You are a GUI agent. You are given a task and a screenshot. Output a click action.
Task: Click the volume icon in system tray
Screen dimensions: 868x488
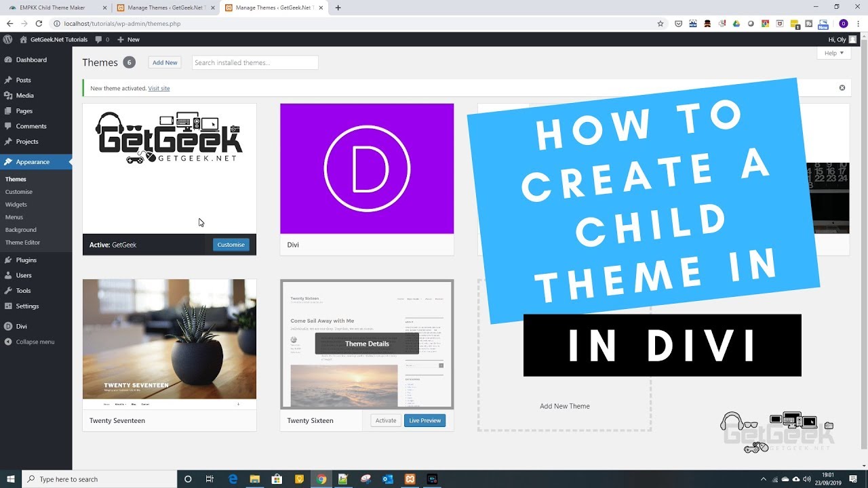807,479
